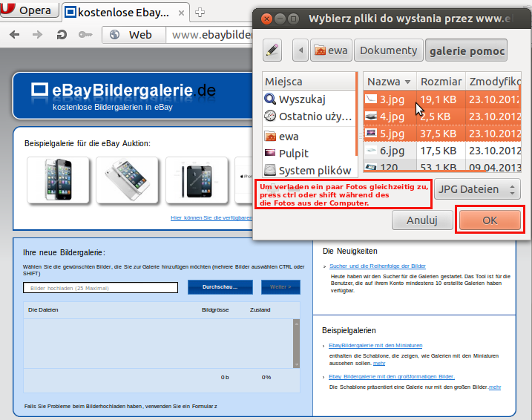Viewport: 532px width, 420px height.
Task: Select the 6.jpg file row
Action: tap(442, 151)
